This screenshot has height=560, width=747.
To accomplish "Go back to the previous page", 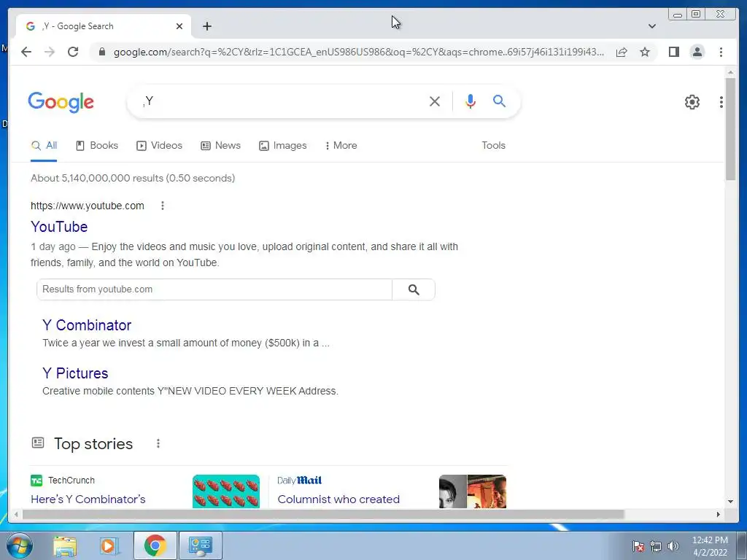I will tap(26, 52).
